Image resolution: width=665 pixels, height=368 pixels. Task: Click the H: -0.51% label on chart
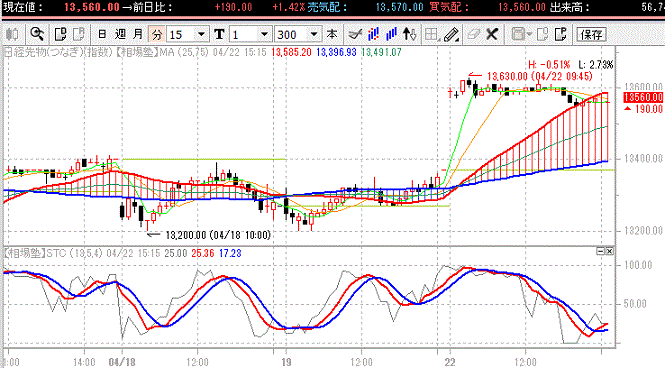pyautogui.click(x=549, y=65)
